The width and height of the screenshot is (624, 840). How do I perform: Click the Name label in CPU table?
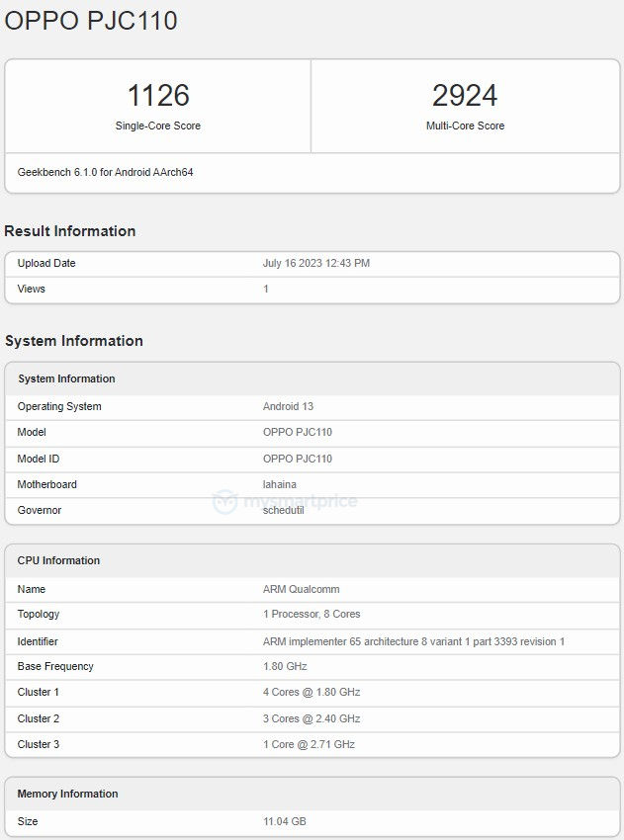31,589
